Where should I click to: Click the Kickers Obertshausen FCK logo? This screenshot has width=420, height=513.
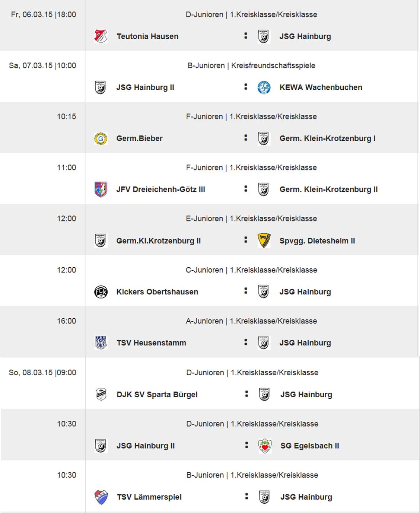click(x=101, y=291)
